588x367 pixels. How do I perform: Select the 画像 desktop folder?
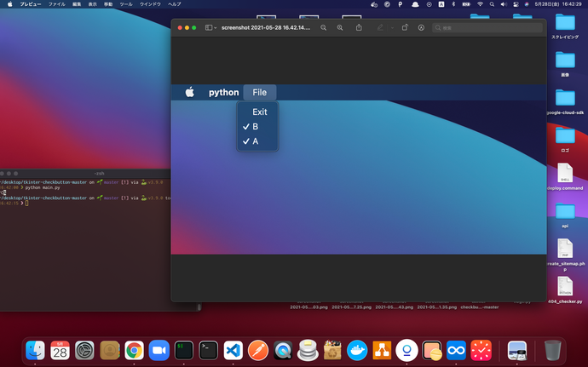565,64
